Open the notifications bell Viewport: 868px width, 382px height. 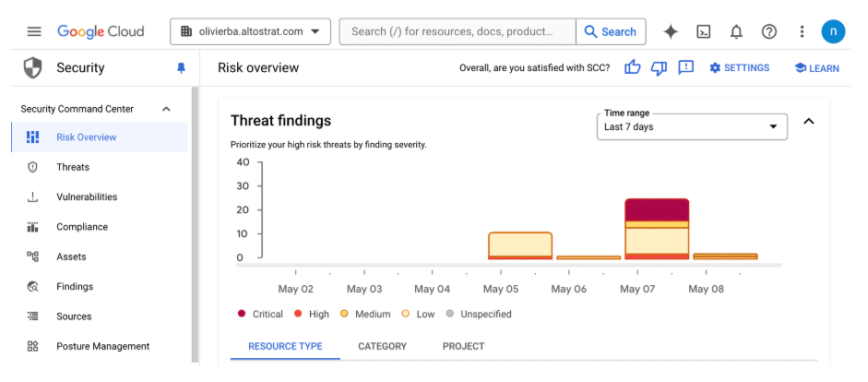tap(736, 31)
